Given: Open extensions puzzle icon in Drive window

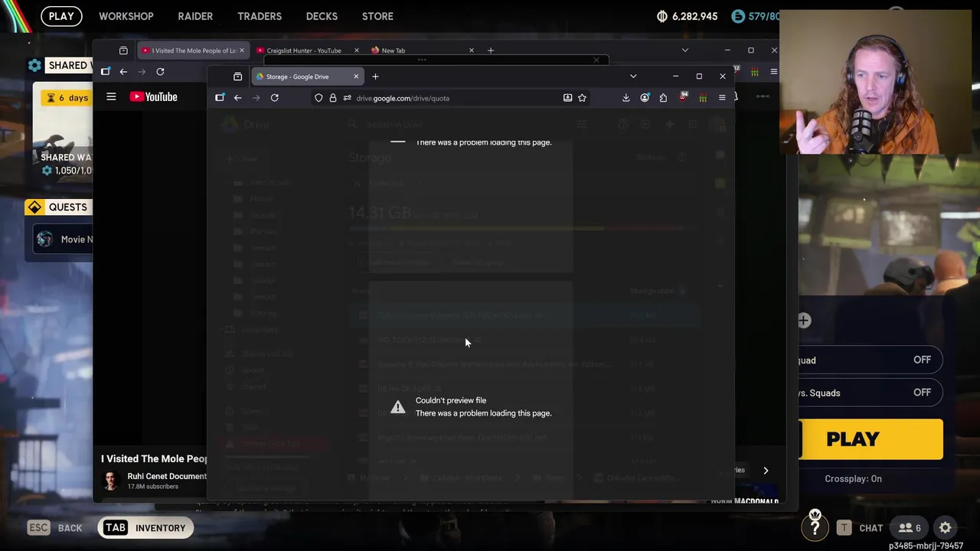Looking at the screenshot, I should [x=663, y=98].
